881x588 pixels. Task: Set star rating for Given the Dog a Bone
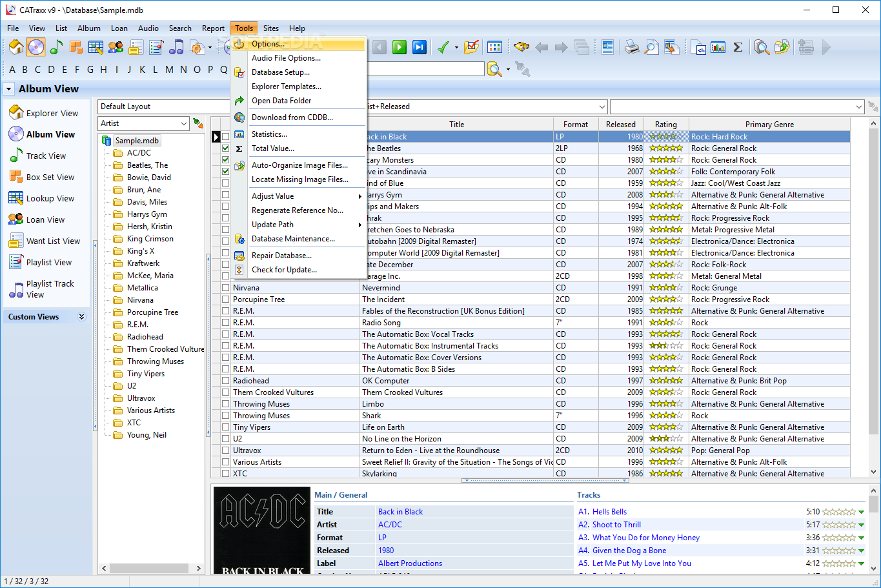point(839,551)
